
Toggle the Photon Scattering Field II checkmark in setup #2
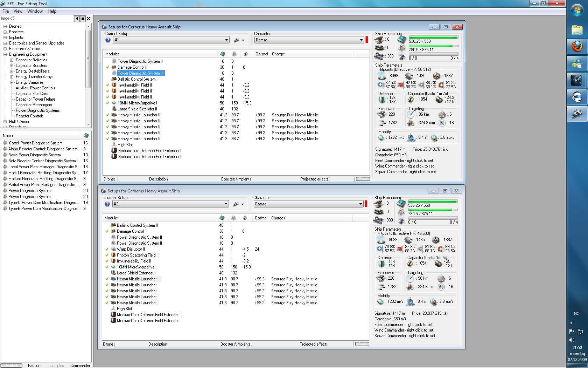tap(107, 255)
